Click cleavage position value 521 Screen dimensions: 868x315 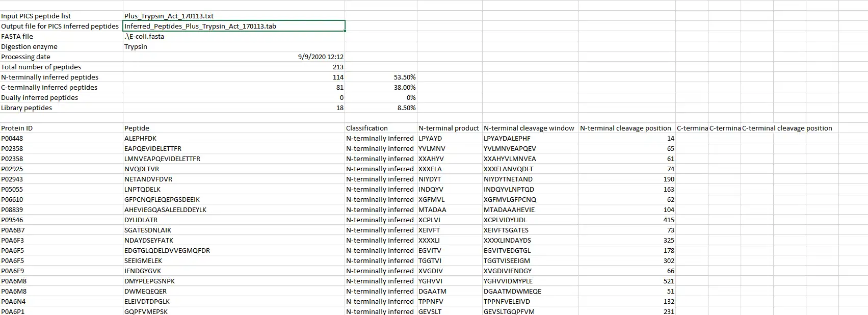(x=627, y=281)
